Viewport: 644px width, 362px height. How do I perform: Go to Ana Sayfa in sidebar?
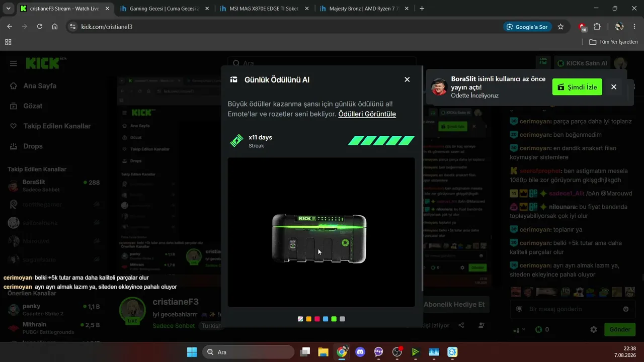[33, 86]
